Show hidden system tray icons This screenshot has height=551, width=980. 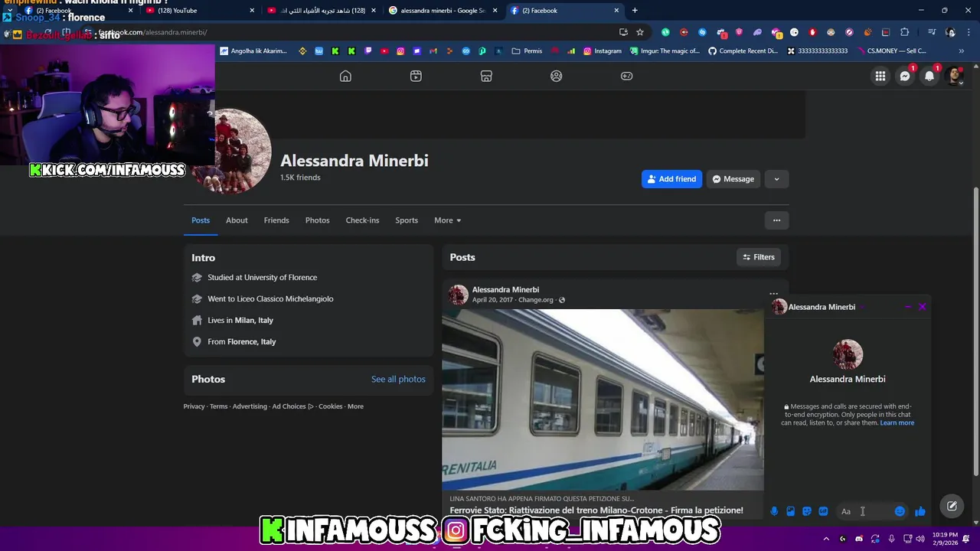point(826,539)
